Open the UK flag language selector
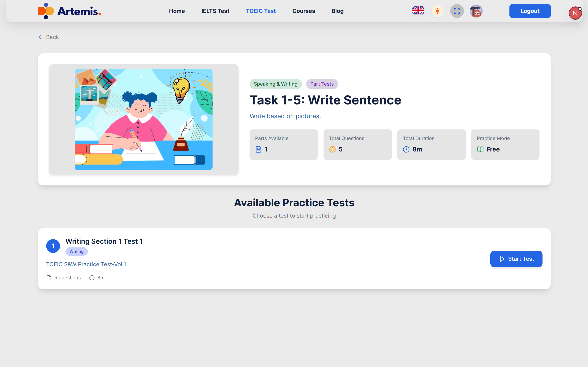The image size is (588, 367). click(x=418, y=11)
